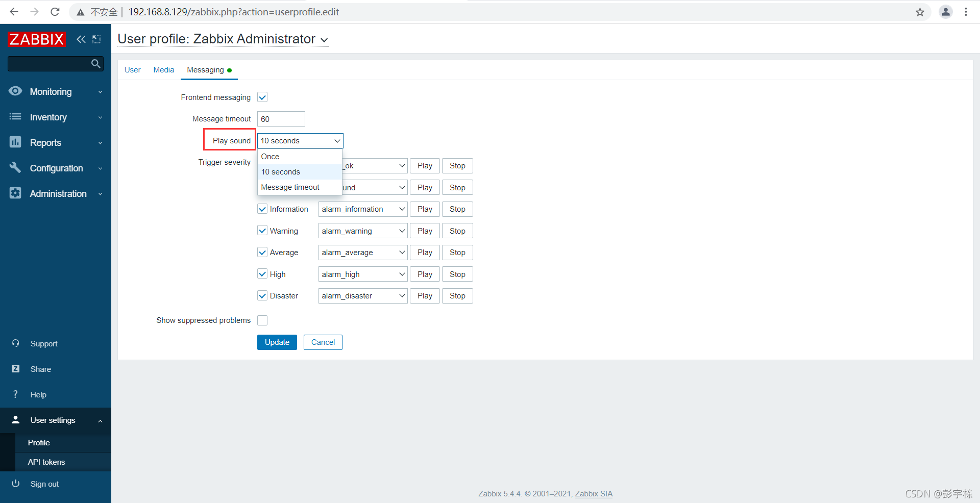Click the User settings person icon
The height and width of the screenshot is (503, 980).
tap(15, 420)
